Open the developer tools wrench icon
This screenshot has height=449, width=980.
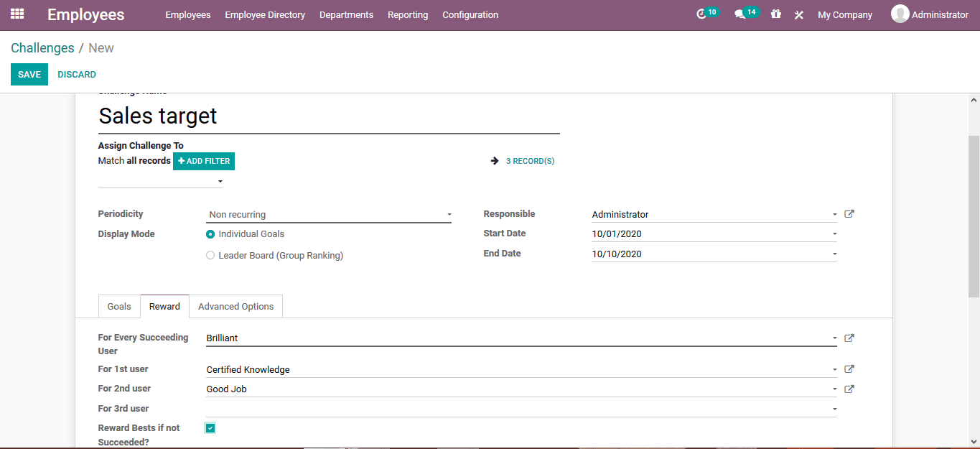(x=799, y=14)
